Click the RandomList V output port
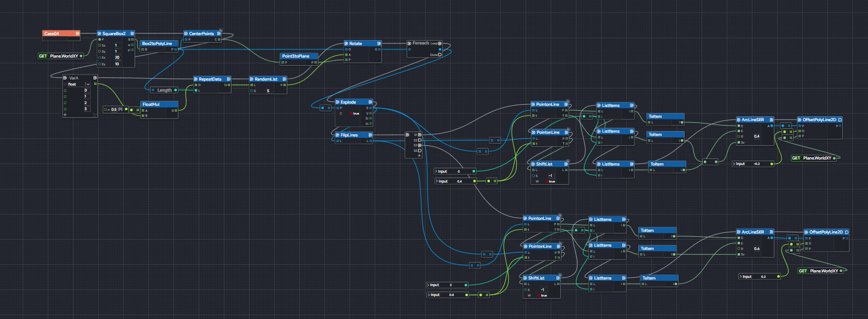Image resolution: width=868 pixels, height=319 pixels. [284, 85]
